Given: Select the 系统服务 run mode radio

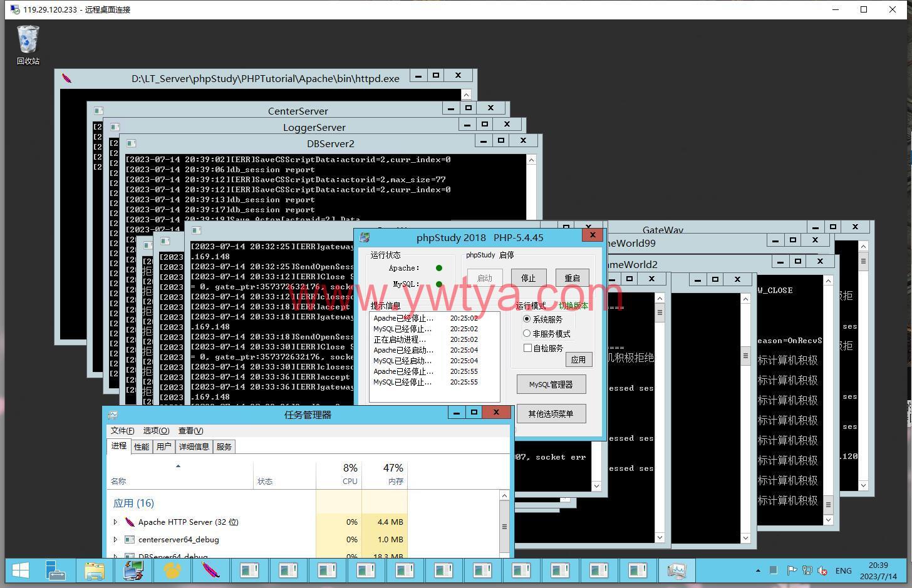Looking at the screenshot, I should tap(527, 319).
